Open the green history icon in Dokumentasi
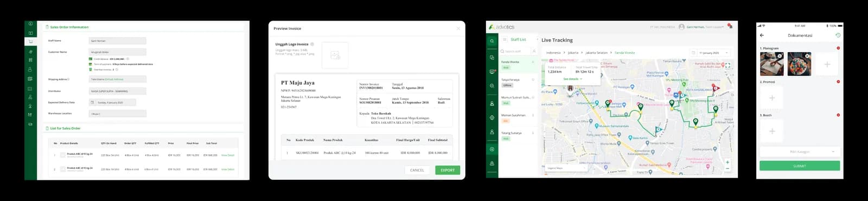Image resolution: width=868 pixels, height=201 pixels. tap(838, 35)
